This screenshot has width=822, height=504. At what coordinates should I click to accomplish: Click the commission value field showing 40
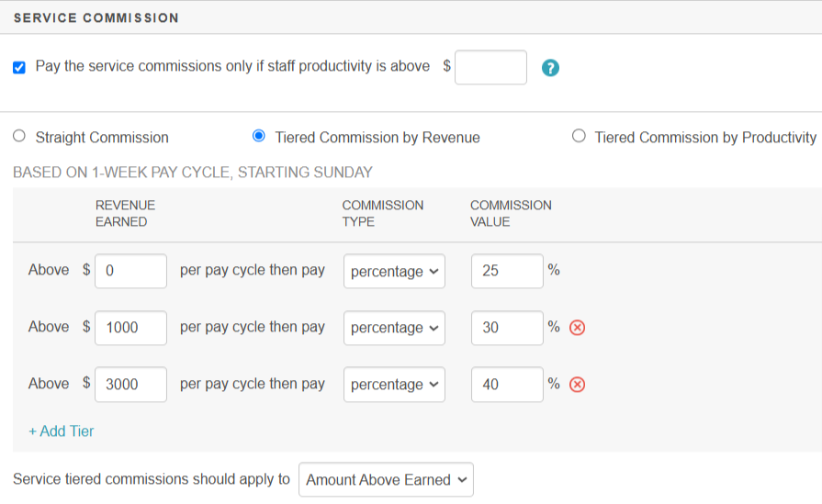pyautogui.click(x=507, y=385)
